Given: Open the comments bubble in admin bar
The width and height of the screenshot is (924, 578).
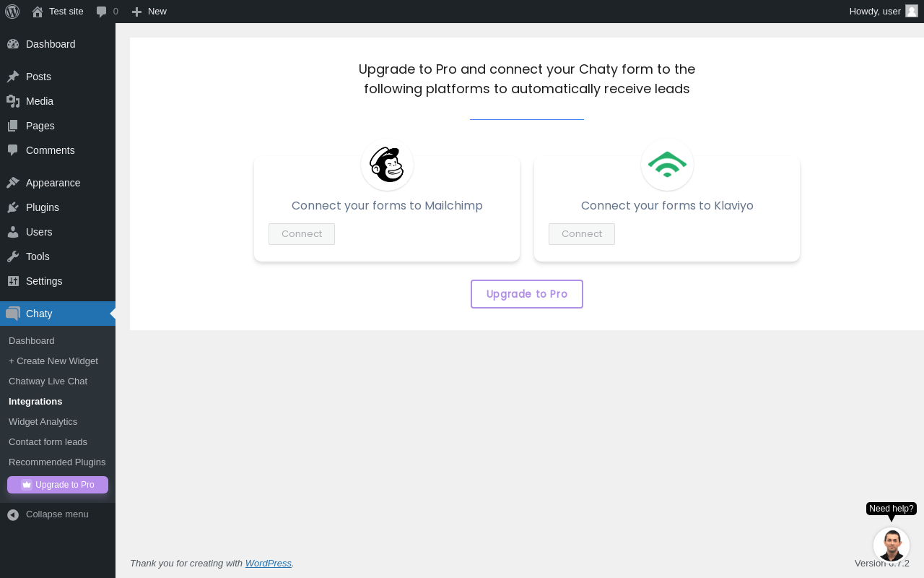Looking at the screenshot, I should pyautogui.click(x=107, y=12).
